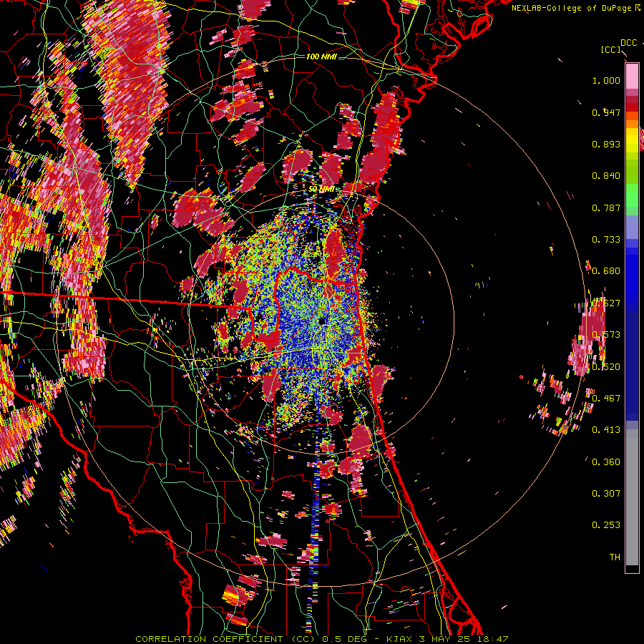Select the 0.733 legend value
This screenshot has height=644, width=644.
606,240
